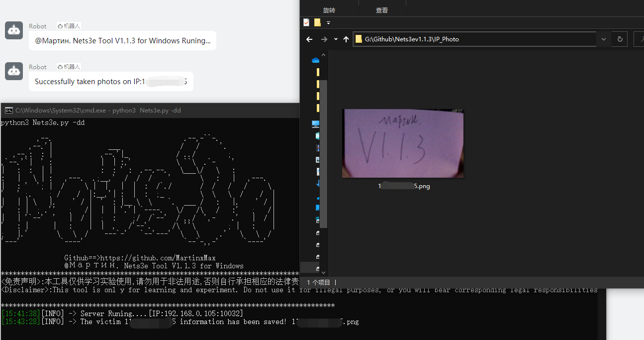
Task: Open the 查看 ribbon tab
Action: pos(382,10)
